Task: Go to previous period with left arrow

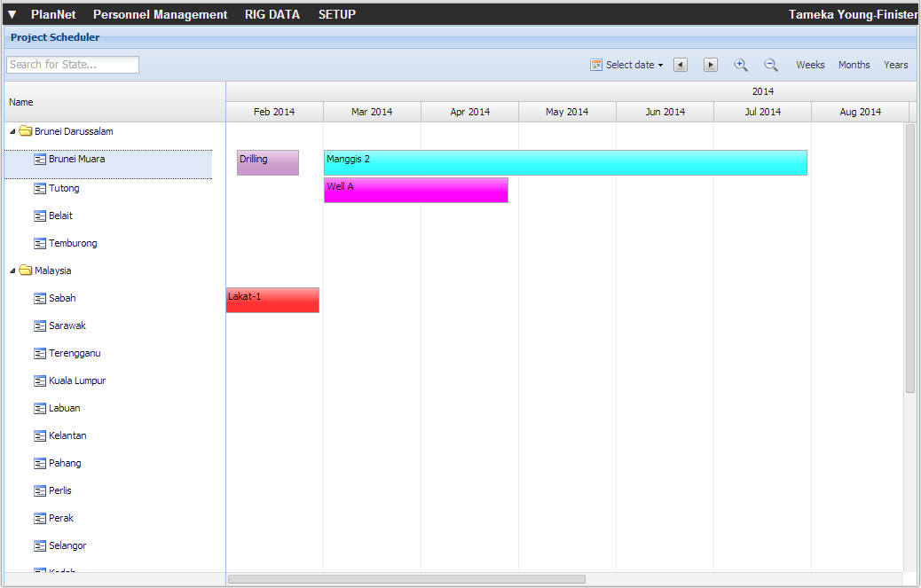Action: point(681,65)
